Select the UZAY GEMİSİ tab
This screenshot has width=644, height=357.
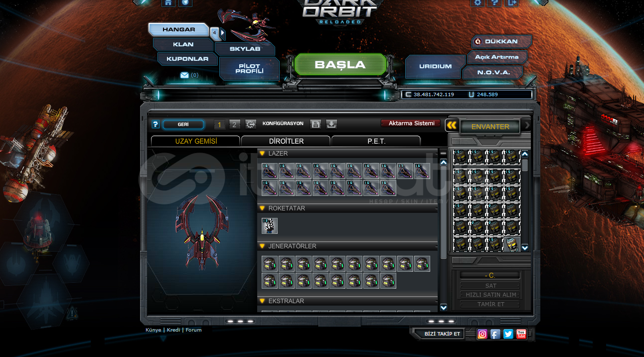196,141
